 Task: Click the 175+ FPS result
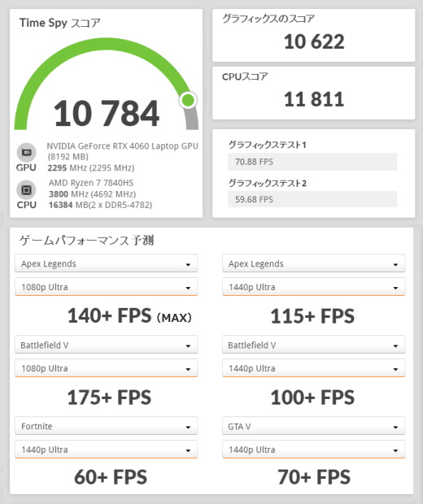tap(109, 398)
